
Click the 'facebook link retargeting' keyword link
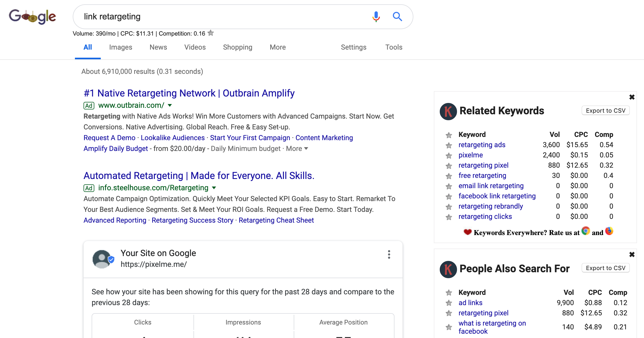(497, 196)
